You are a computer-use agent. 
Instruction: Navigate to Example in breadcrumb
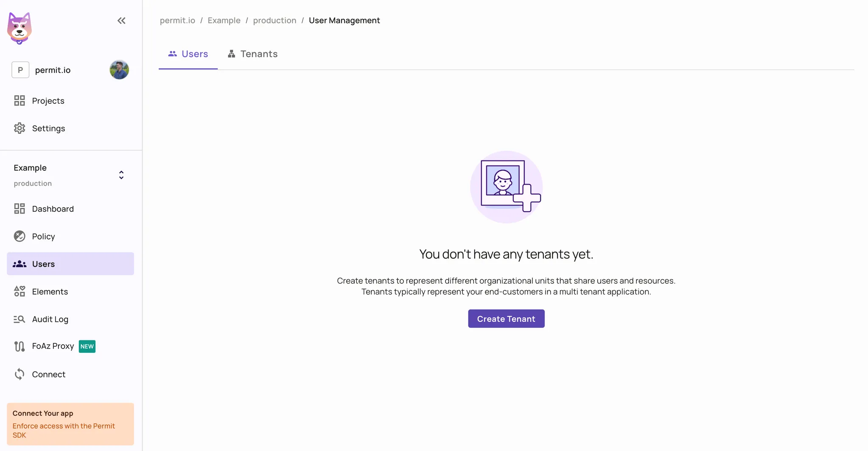click(x=224, y=21)
